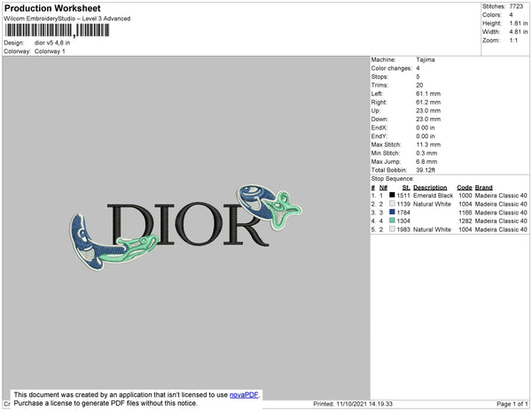Screen dimensions: 532x411
Task: Click the Right value '61.2 mm'
Action: pos(428,102)
